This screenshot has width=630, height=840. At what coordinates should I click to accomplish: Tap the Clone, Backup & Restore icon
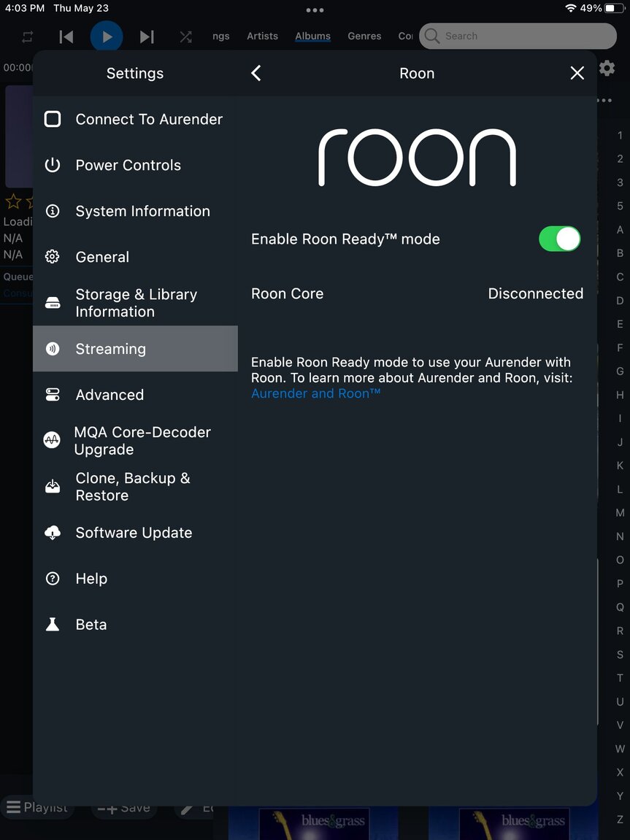(53, 486)
